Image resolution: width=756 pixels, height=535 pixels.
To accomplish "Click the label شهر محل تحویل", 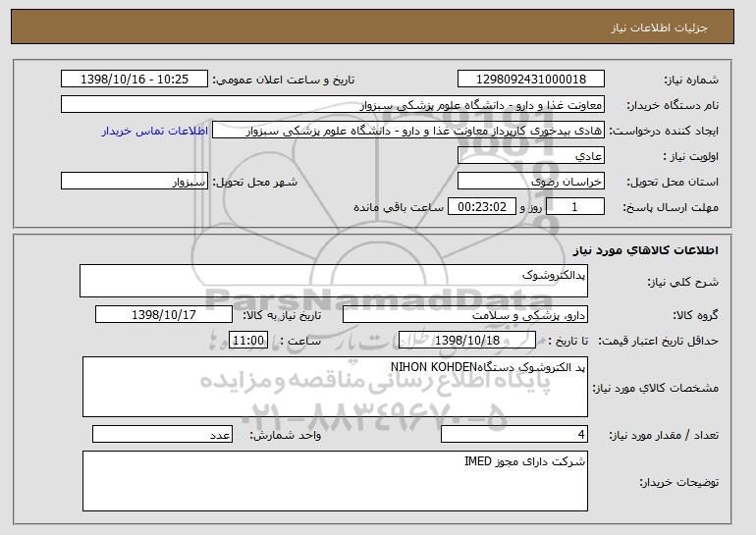I will click(x=255, y=183).
